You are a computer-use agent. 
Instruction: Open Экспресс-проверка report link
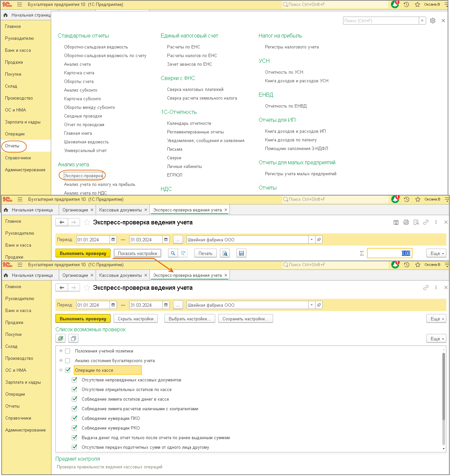(83, 176)
